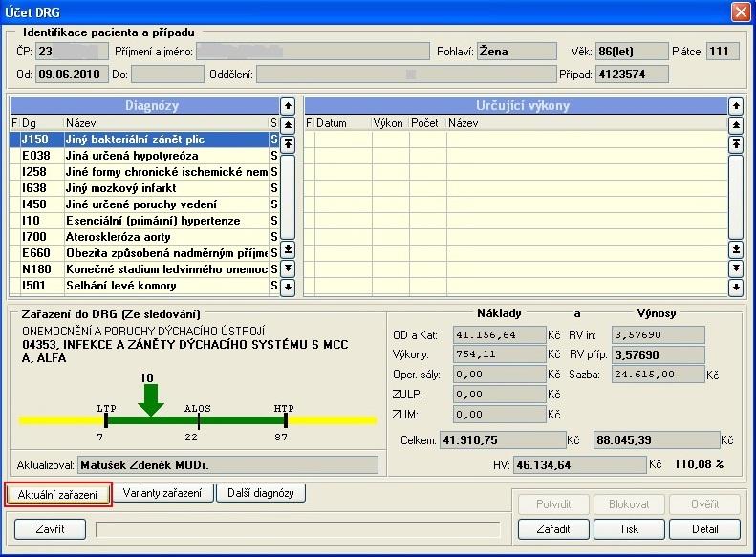Page down in the Diagnózy list
Screen dimensions: 756x557
click(288, 268)
